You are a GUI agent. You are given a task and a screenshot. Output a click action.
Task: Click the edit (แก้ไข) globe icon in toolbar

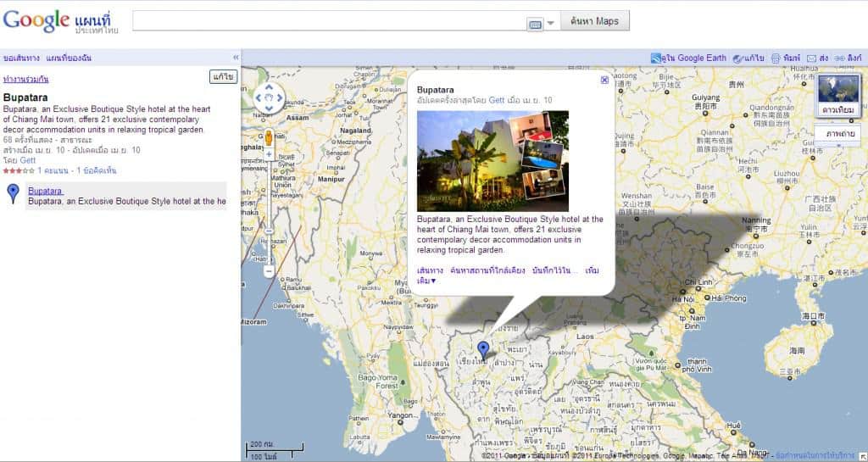[x=737, y=58]
